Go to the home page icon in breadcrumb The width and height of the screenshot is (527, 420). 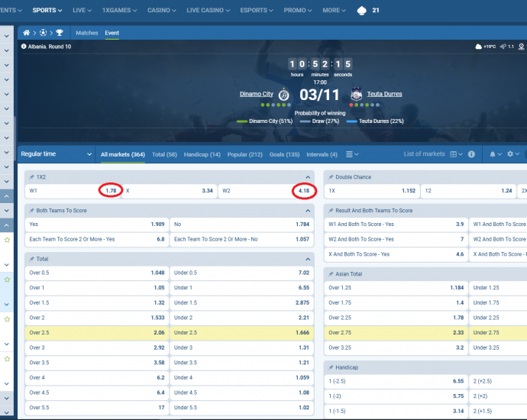point(26,33)
